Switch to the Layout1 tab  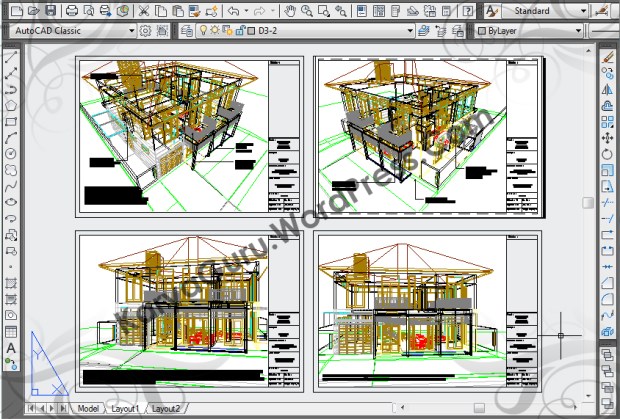click(125, 408)
